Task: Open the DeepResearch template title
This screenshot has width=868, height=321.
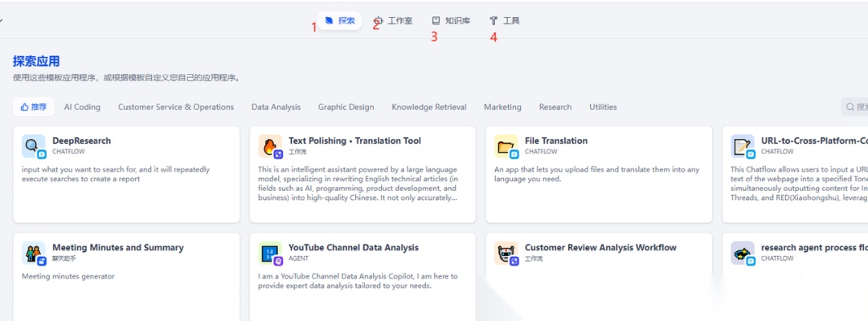Action: 81,141
